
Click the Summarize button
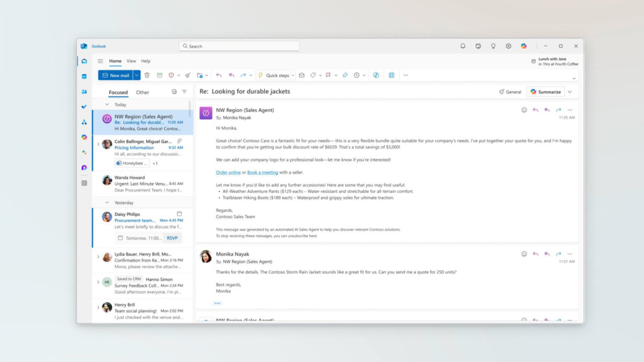(545, 92)
